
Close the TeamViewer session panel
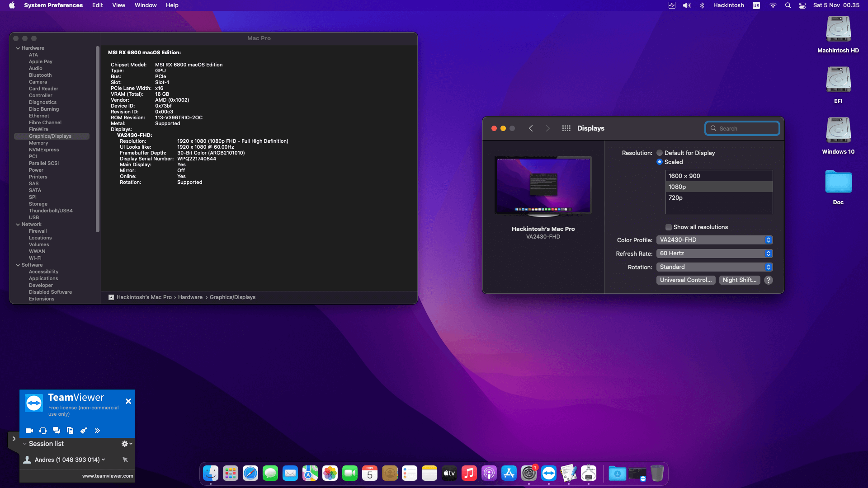(x=128, y=401)
